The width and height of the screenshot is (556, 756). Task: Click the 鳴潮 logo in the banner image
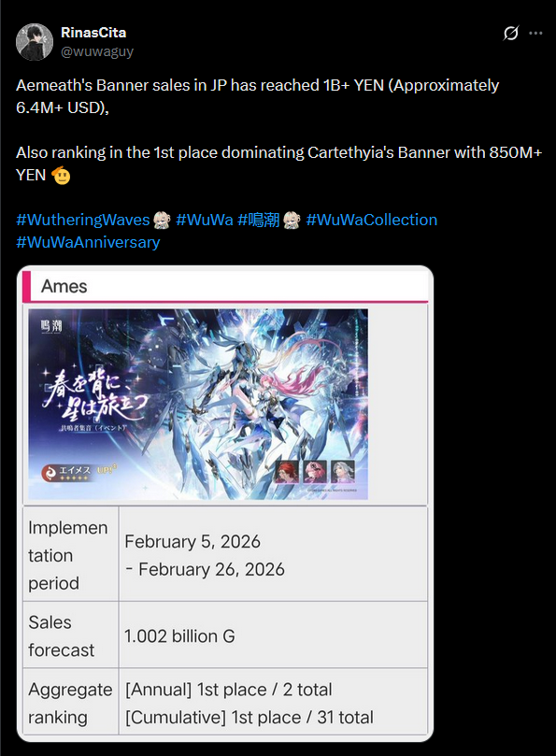tap(51, 326)
